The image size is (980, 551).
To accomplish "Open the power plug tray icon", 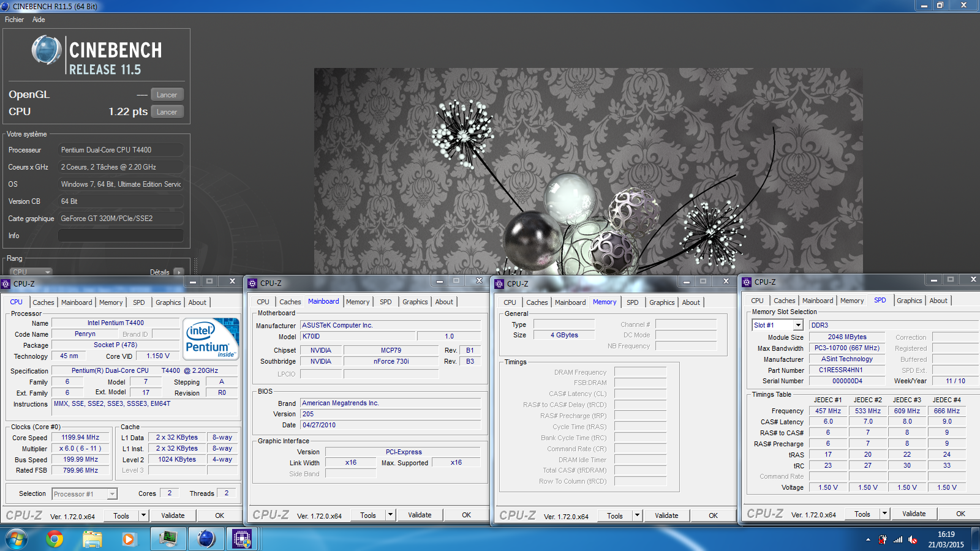I will coord(883,539).
